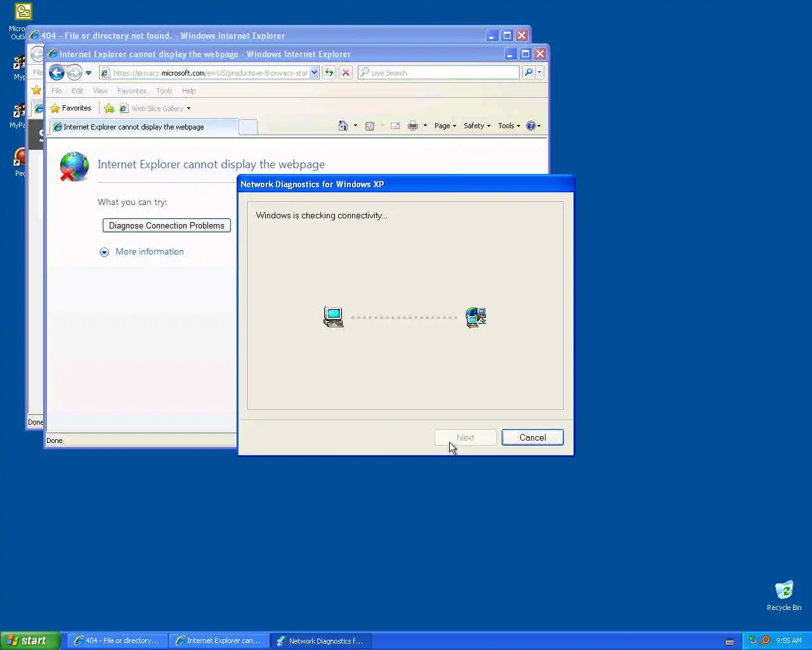The image size is (812, 650).
Task: Click the New Tab button
Action: coord(248,128)
